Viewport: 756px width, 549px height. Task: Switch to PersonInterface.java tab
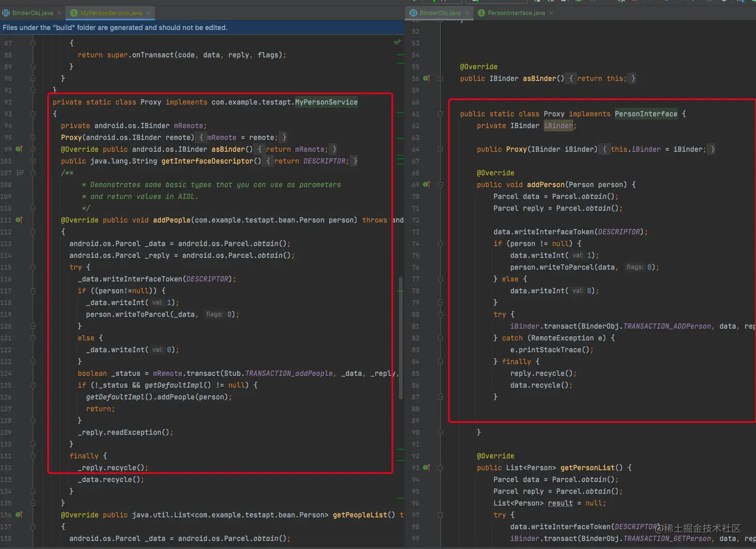[x=516, y=13]
